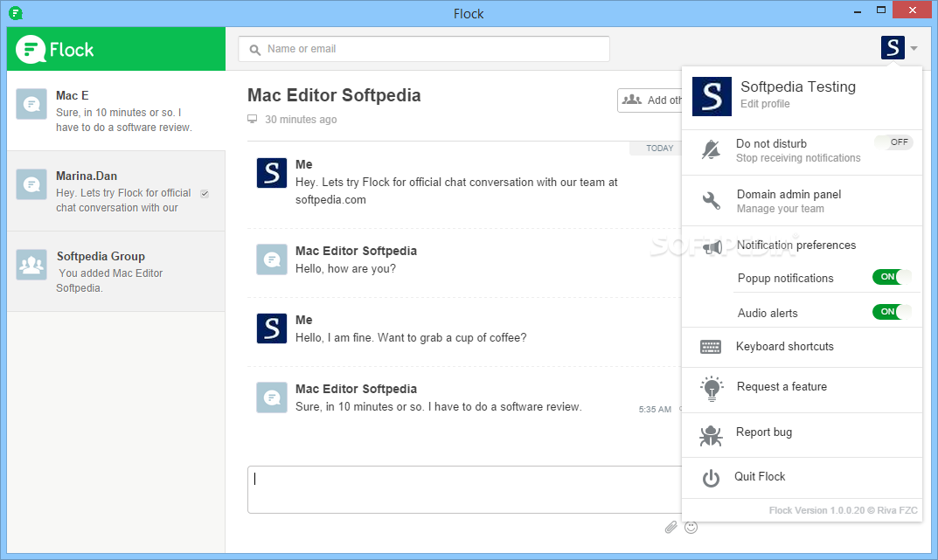This screenshot has height=560, width=938.
Task: Select the Softpedia Group conversation
Action: tap(116, 272)
